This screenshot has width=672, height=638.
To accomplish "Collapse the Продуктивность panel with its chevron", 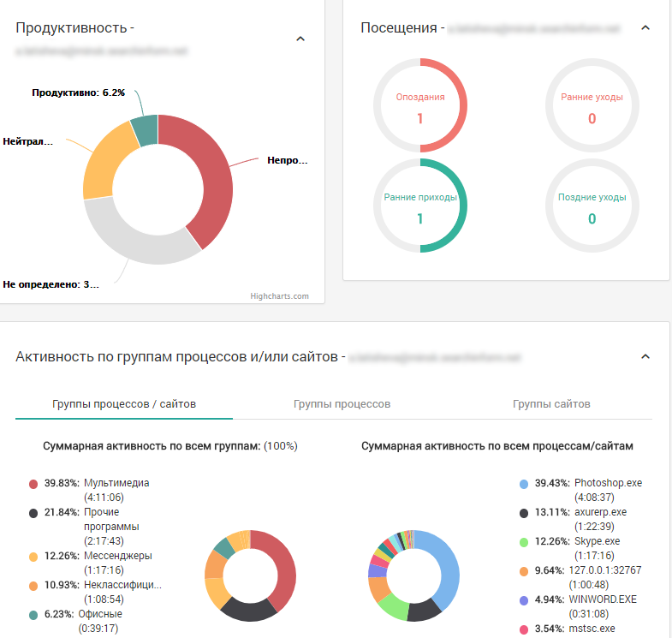I will coord(300,39).
